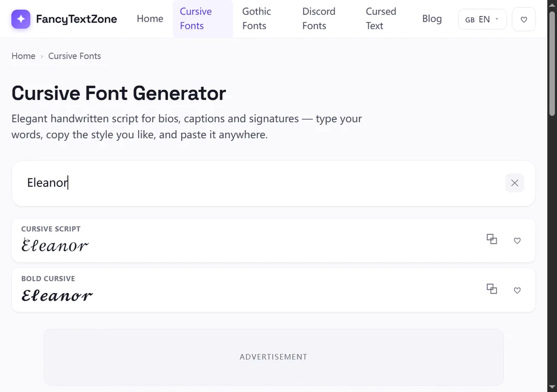
Task: Go to the Home nav item
Action: pyautogui.click(x=150, y=19)
